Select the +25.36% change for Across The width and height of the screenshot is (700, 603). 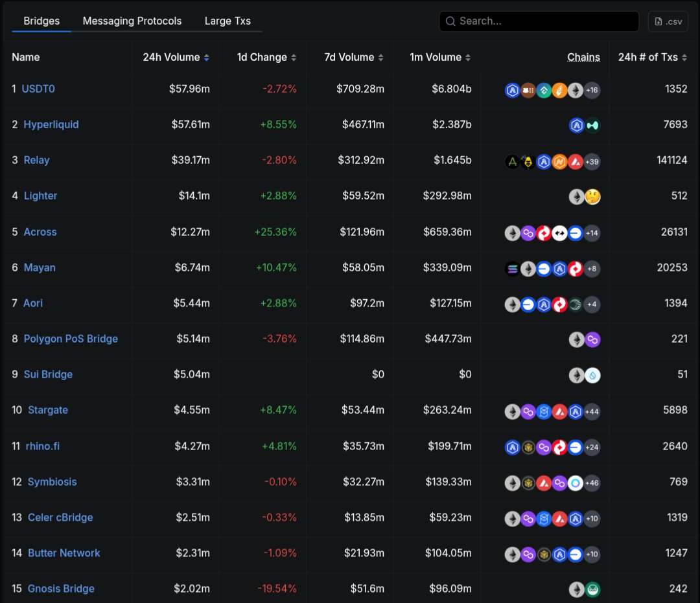[x=275, y=232]
